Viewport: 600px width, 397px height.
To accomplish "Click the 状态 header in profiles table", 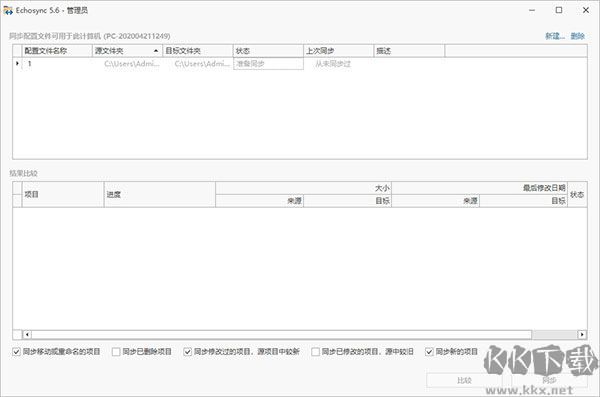I will [268, 51].
